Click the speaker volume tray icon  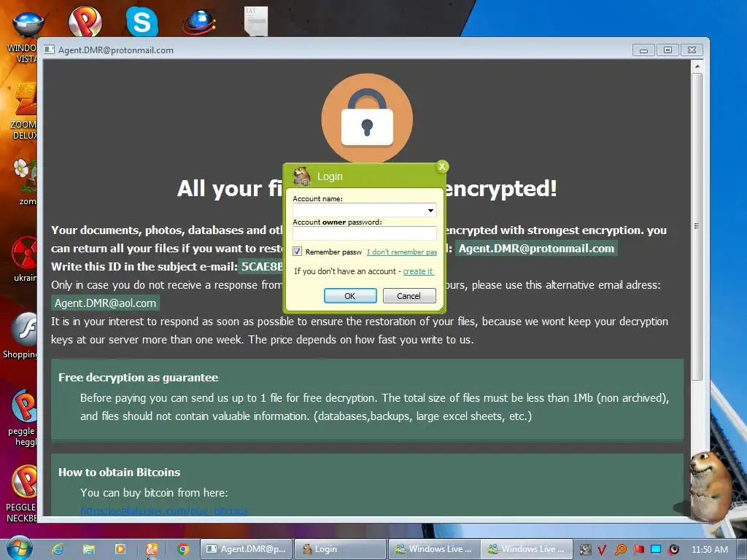coord(673,550)
